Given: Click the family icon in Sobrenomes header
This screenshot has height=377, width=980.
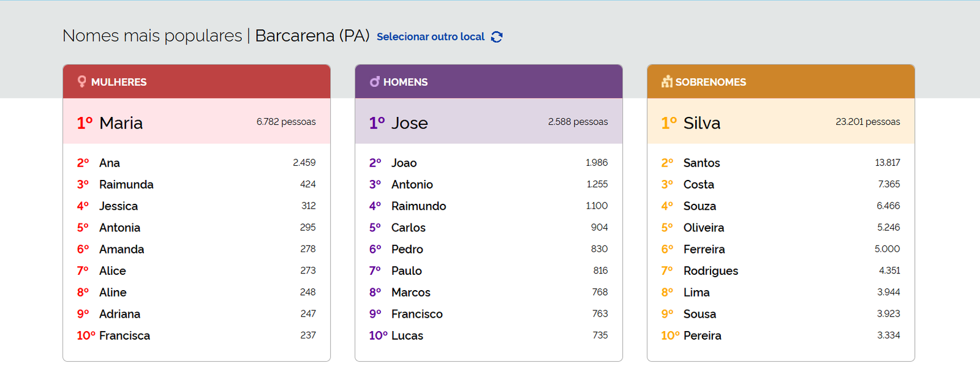Looking at the screenshot, I should (x=666, y=81).
